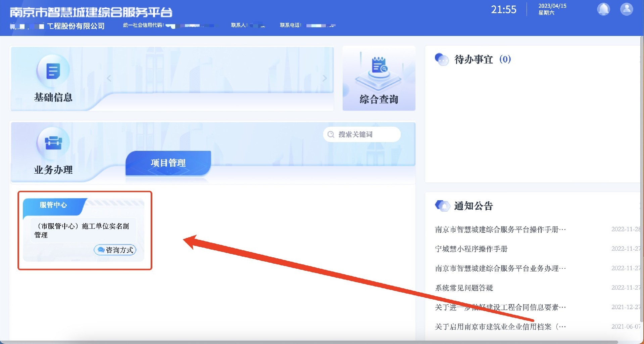Open 施工单位实名制管理 service entry

point(82,230)
